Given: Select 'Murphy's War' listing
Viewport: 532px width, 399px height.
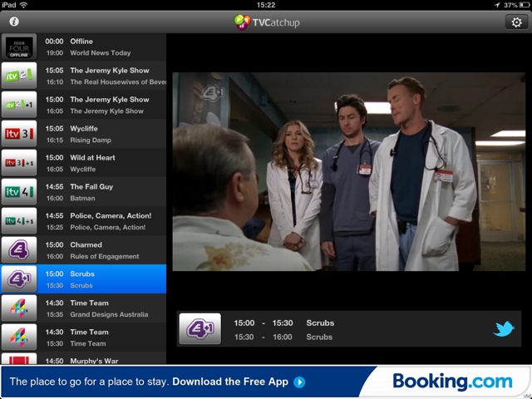Looking at the screenshot, I should coord(94,361).
